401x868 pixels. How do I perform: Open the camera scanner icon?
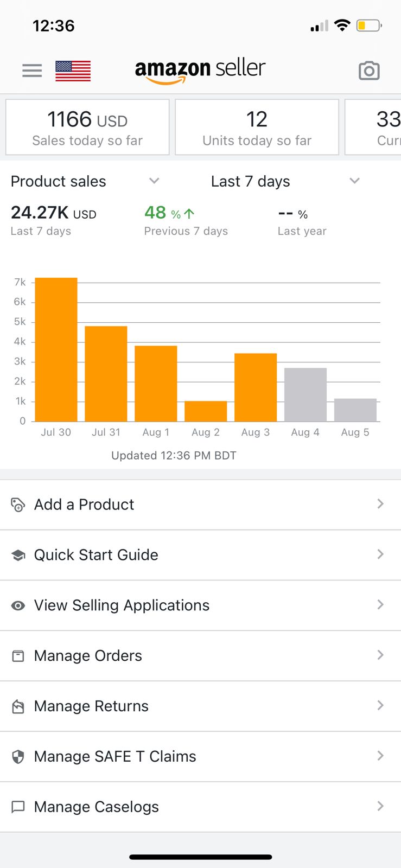pos(369,71)
